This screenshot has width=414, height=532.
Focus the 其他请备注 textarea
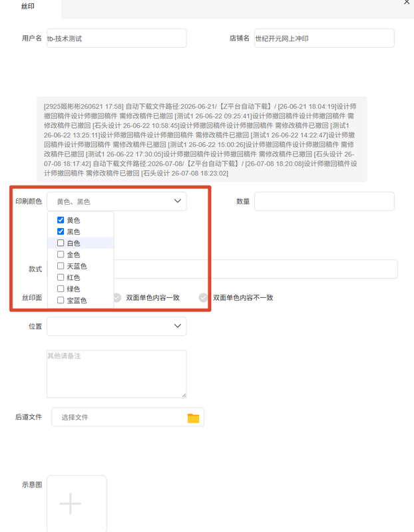coord(116,374)
